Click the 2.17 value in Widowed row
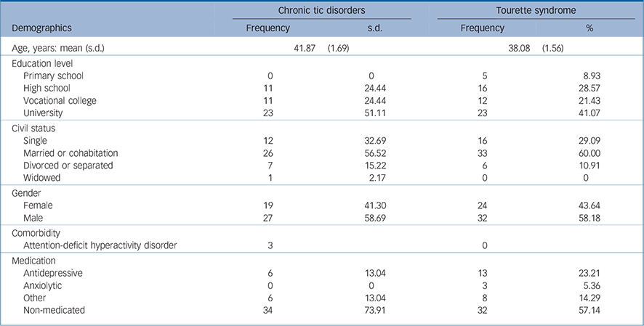 pos(377,178)
